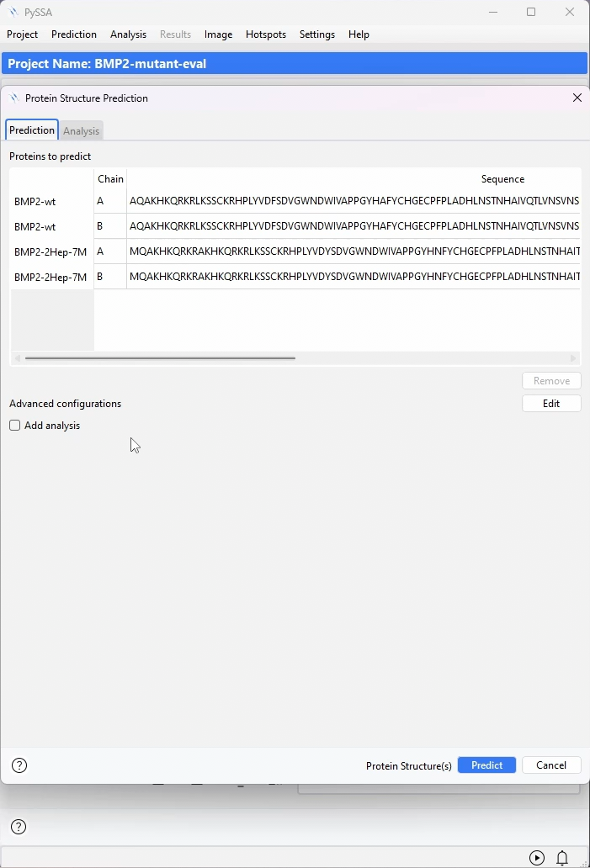Open the notifications bell icon

pyautogui.click(x=561, y=857)
